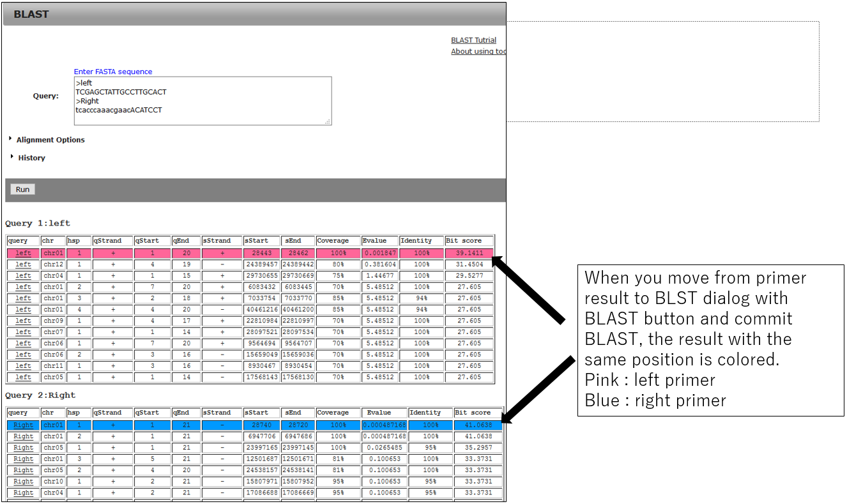
Task: Open the pink highlighted left query link
Action: click(23, 254)
